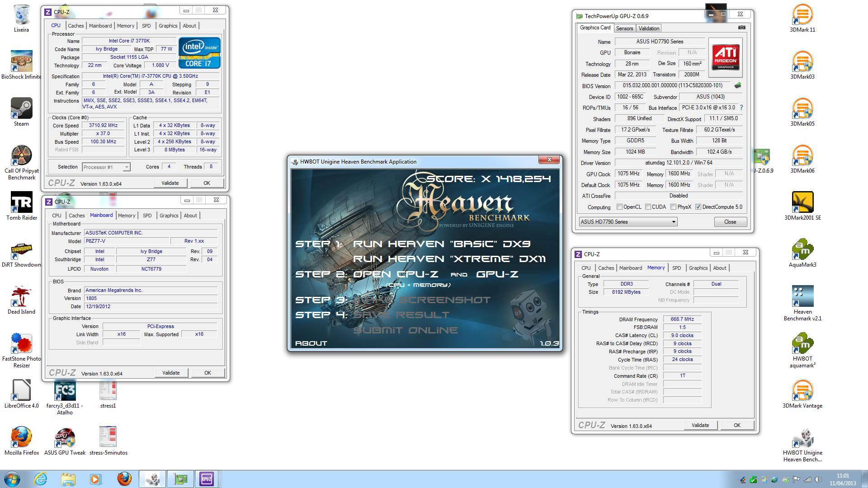Image resolution: width=868 pixels, height=488 pixels.
Task: Launch Steam desktop icon
Action: (x=21, y=112)
